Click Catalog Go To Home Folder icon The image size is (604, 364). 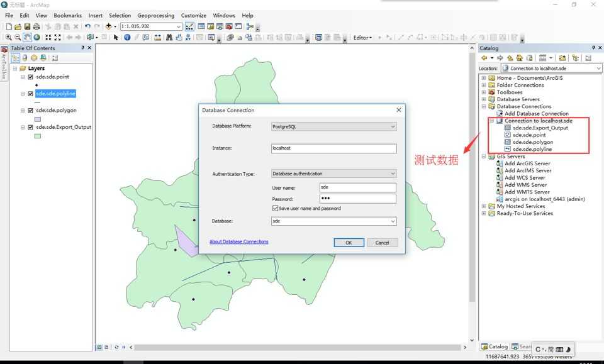pyautogui.click(x=519, y=58)
